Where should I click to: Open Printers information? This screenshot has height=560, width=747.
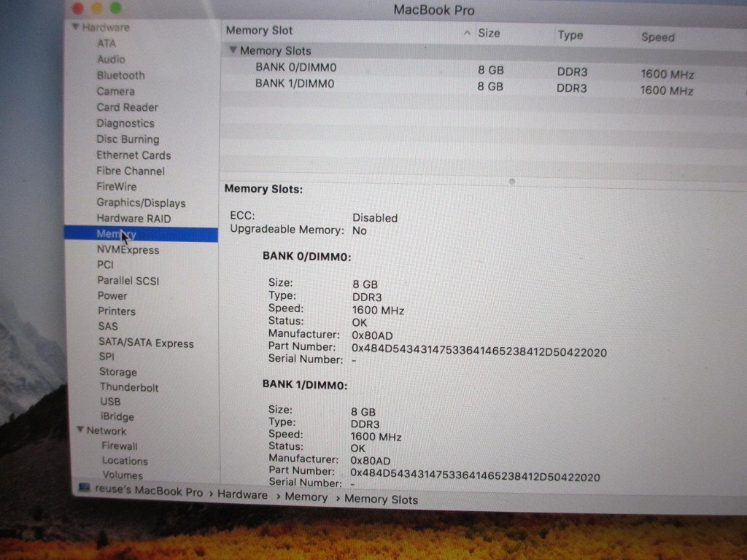pos(117,311)
